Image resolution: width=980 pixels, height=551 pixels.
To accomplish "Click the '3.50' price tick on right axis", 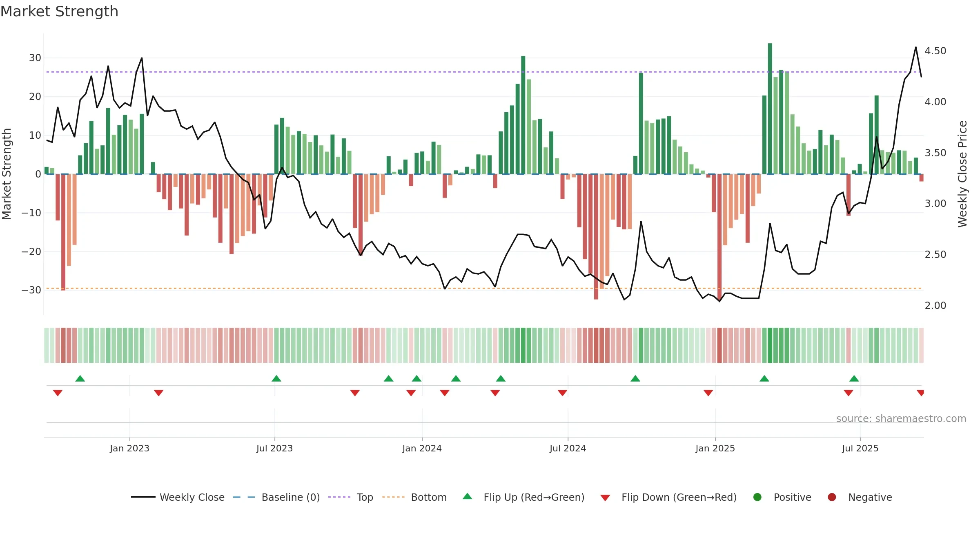I will coord(935,153).
